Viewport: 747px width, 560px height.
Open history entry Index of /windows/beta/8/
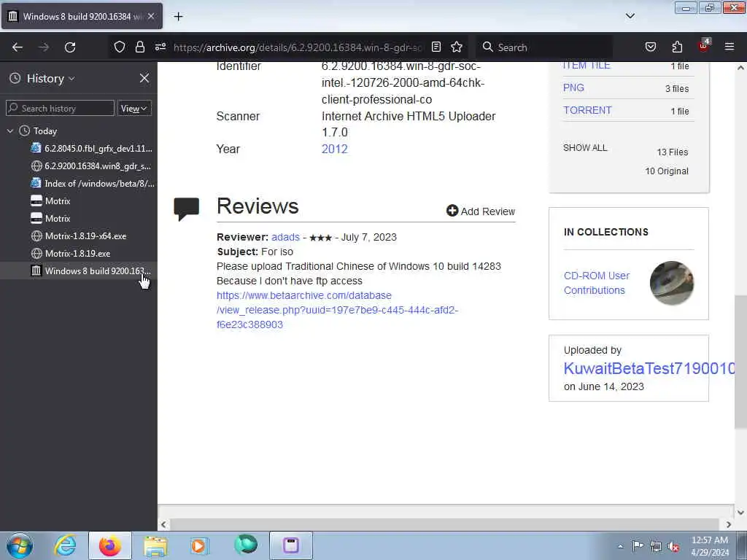tap(91, 183)
